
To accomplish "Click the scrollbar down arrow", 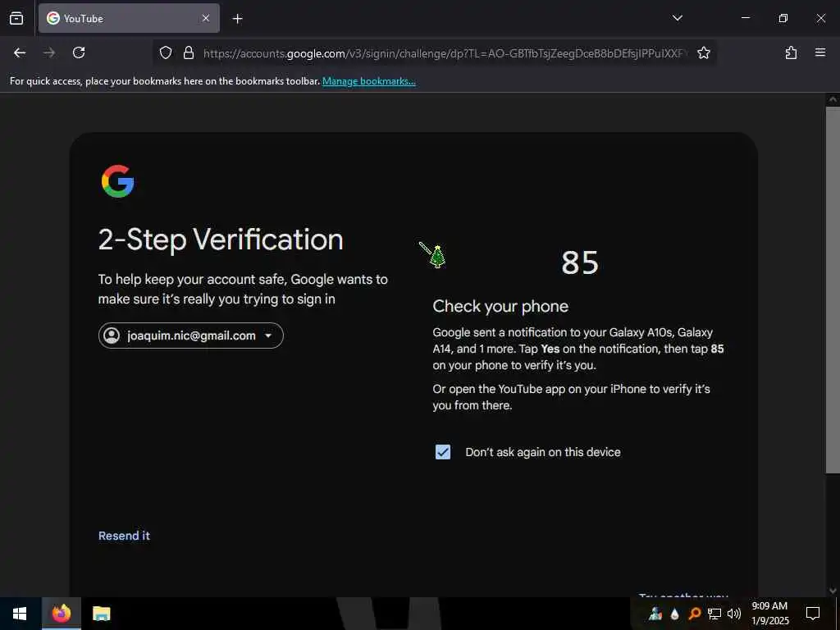I will 833,591.
